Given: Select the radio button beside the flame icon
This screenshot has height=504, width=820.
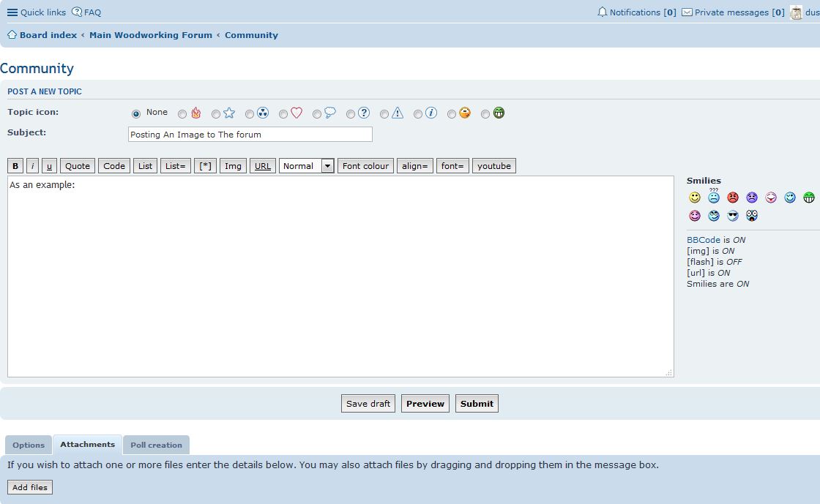Looking at the screenshot, I should click(182, 114).
